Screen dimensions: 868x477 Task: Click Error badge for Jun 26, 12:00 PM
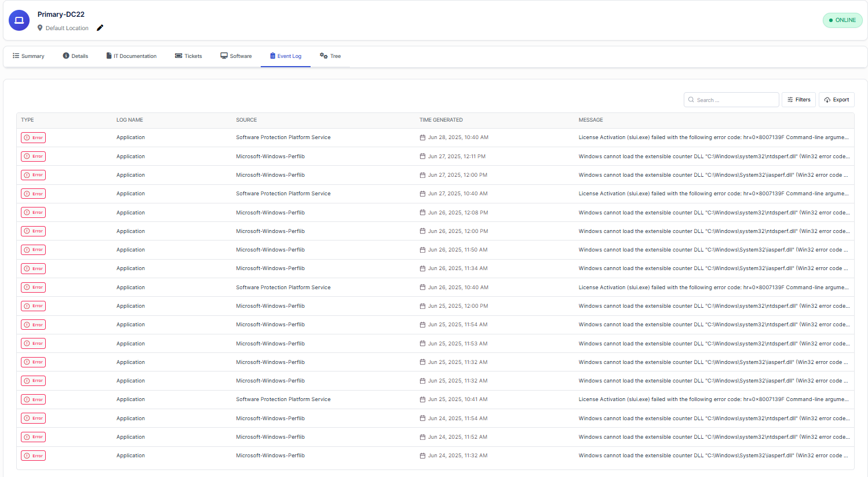pos(33,231)
